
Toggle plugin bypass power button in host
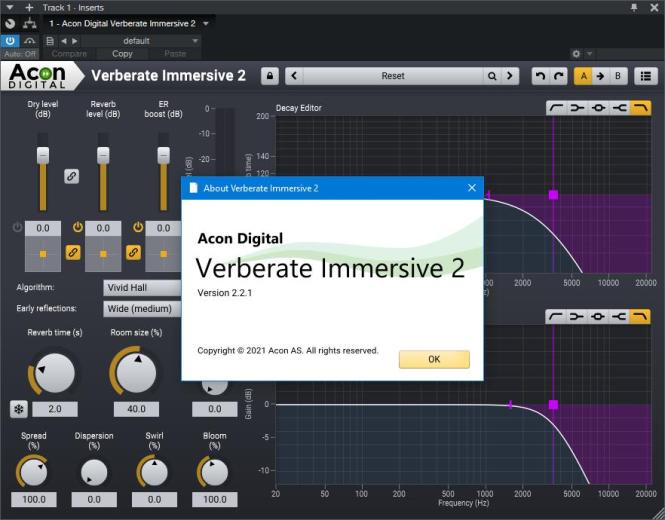pyautogui.click(x=10, y=41)
